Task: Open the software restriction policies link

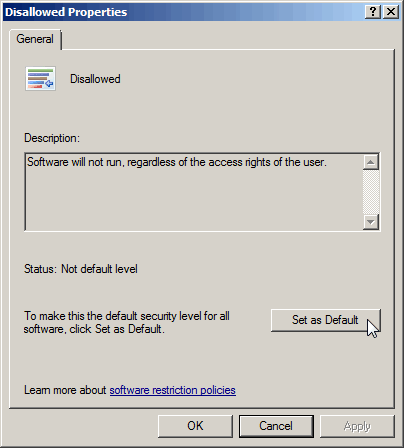Action: point(173,390)
